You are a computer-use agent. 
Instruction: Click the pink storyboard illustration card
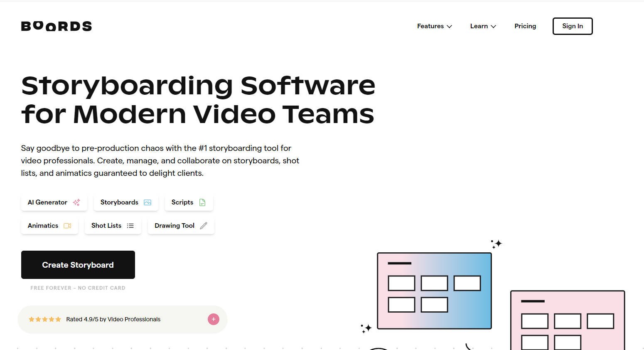tap(568, 320)
